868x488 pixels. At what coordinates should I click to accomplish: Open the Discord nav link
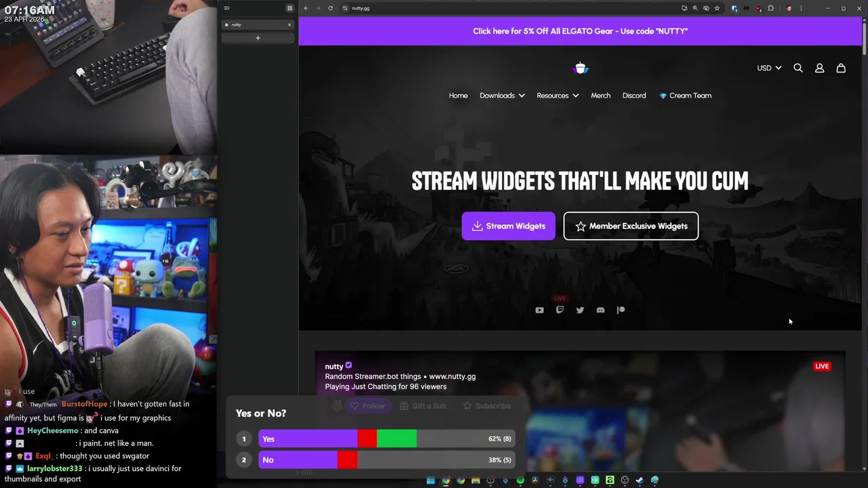634,96
